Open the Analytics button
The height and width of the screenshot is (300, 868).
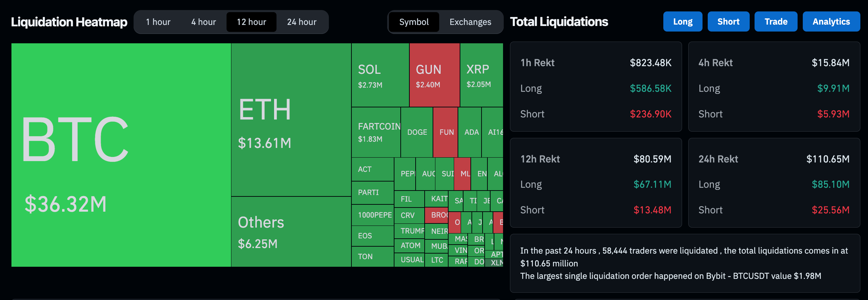[831, 21]
